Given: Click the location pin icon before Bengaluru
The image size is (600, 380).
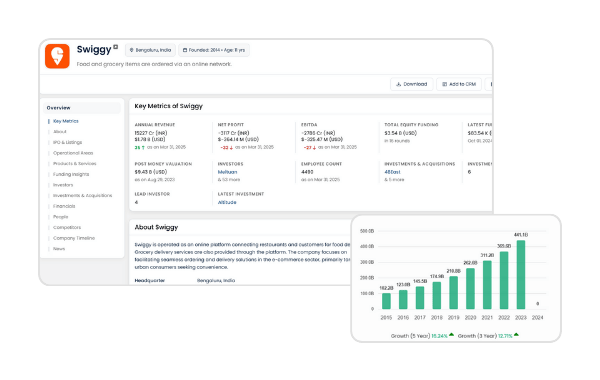Looking at the screenshot, I should [x=131, y=50].
